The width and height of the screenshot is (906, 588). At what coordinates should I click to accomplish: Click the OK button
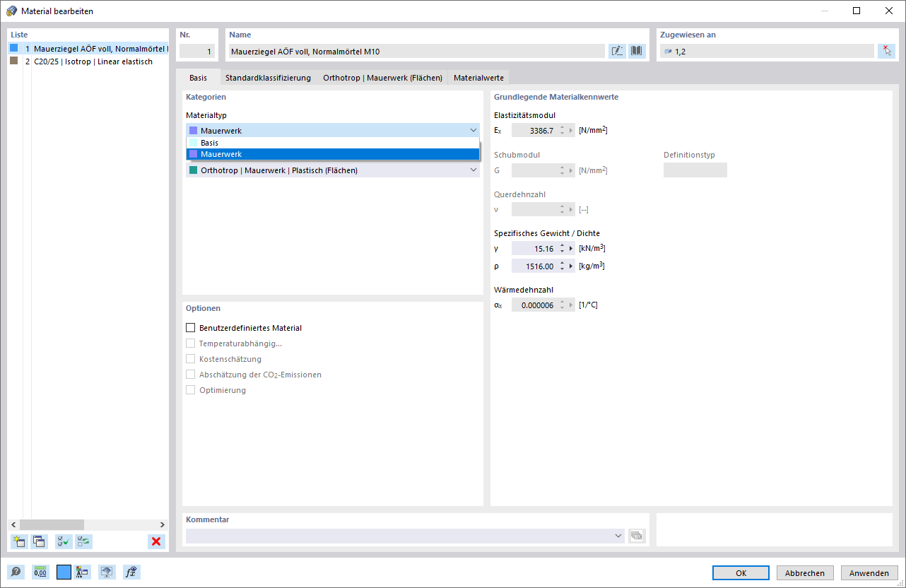click(x=741, y=573)
